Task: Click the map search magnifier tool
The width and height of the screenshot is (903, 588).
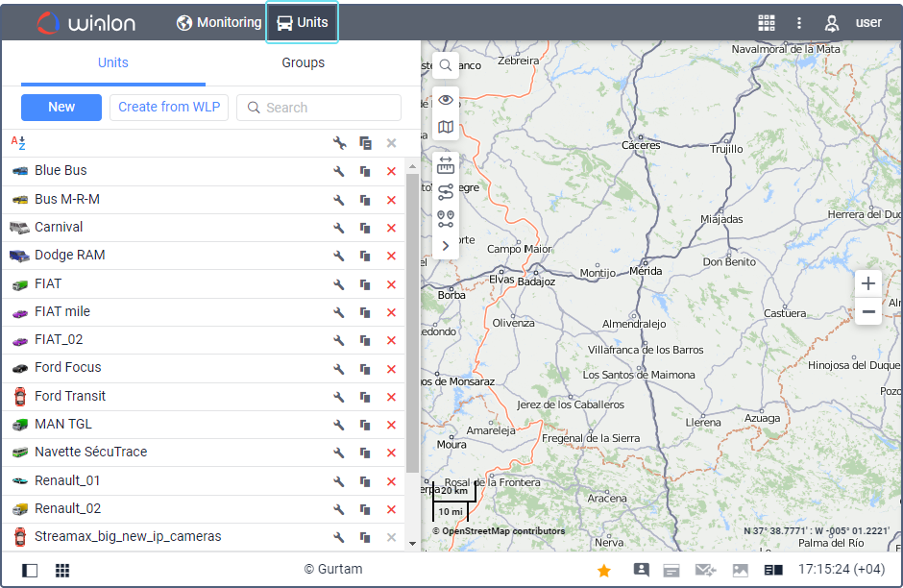Action: [445, 65]
